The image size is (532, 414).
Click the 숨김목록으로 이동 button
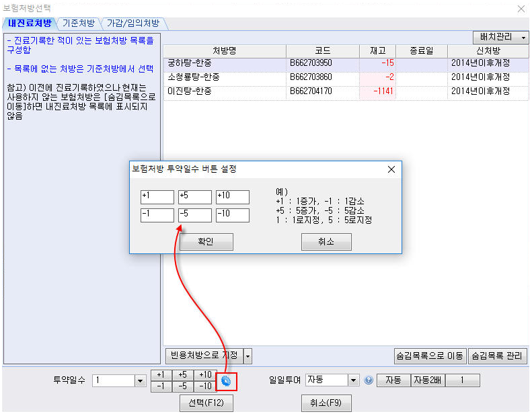[x=430, y=356]
